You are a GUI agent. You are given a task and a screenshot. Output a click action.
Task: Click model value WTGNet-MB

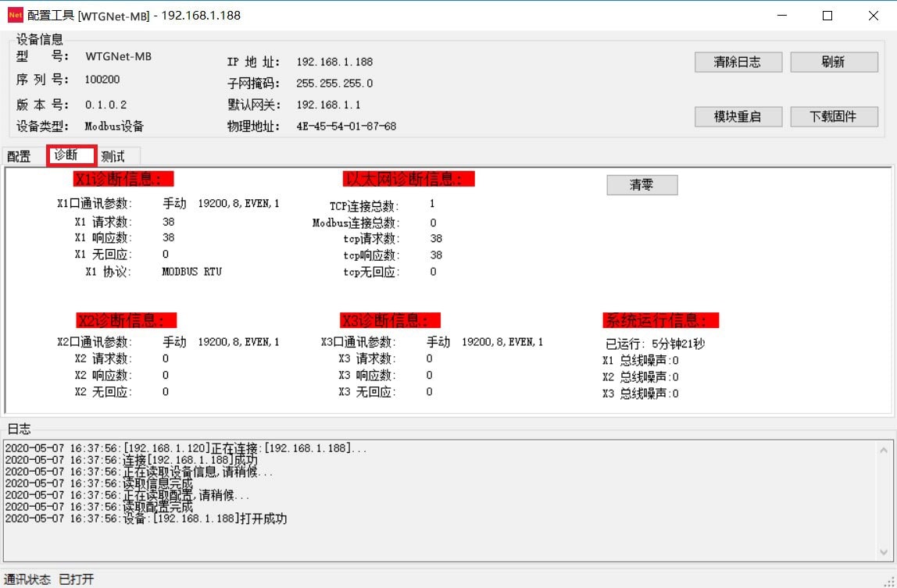click(x=119, y=57)
